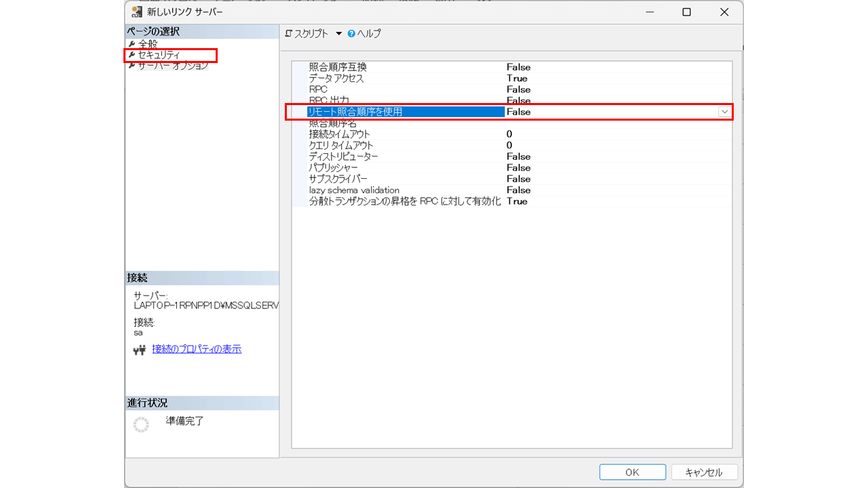
Task: Click the sa connection user text
Action: click(x=138, y=333)
